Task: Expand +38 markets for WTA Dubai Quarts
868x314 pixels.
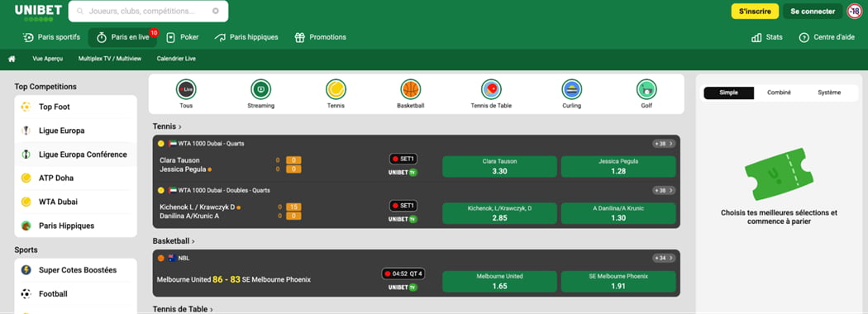Action: click(663, 144)
